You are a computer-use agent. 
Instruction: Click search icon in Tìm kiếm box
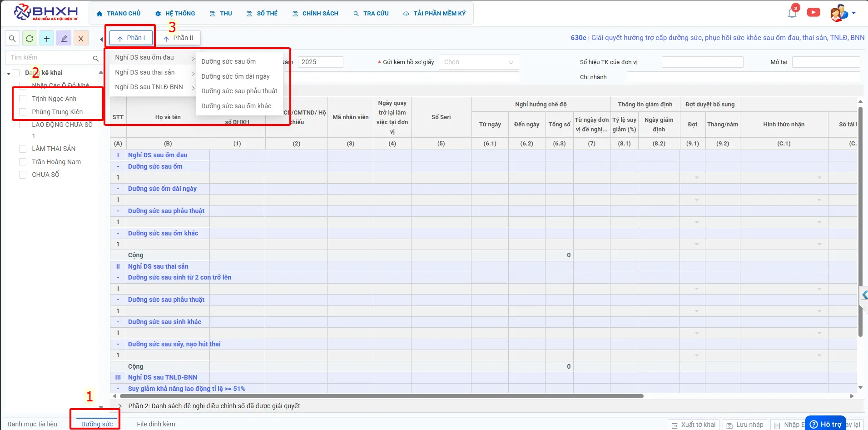(x=96, y=58)
